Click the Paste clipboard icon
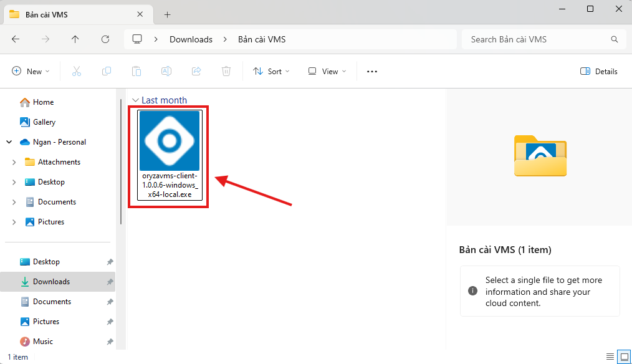This screenshot has height=364, width=632. click(136, 71)
